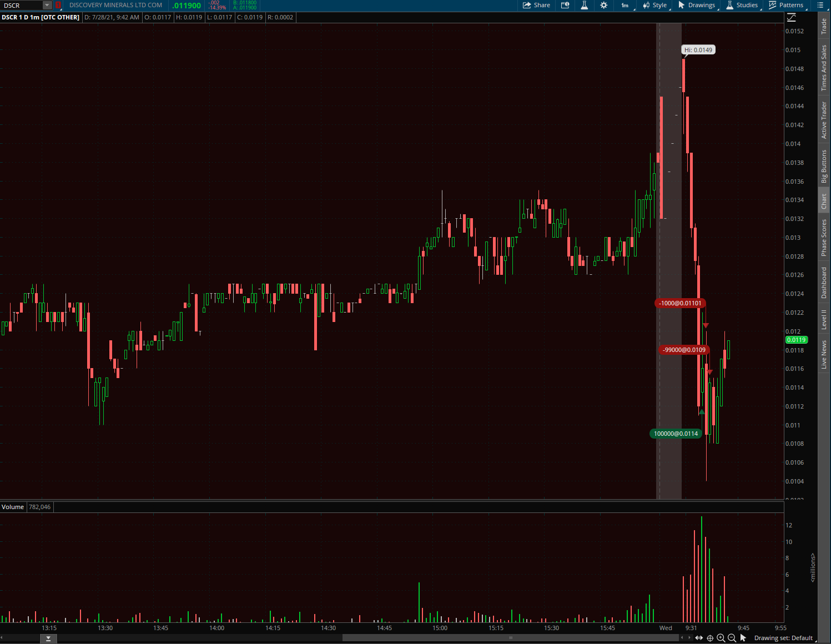This screenshot has height=644, width=831.
Task: Click the DISCOVERY MINERALS LTD COM name
Action: click(115, 6)
